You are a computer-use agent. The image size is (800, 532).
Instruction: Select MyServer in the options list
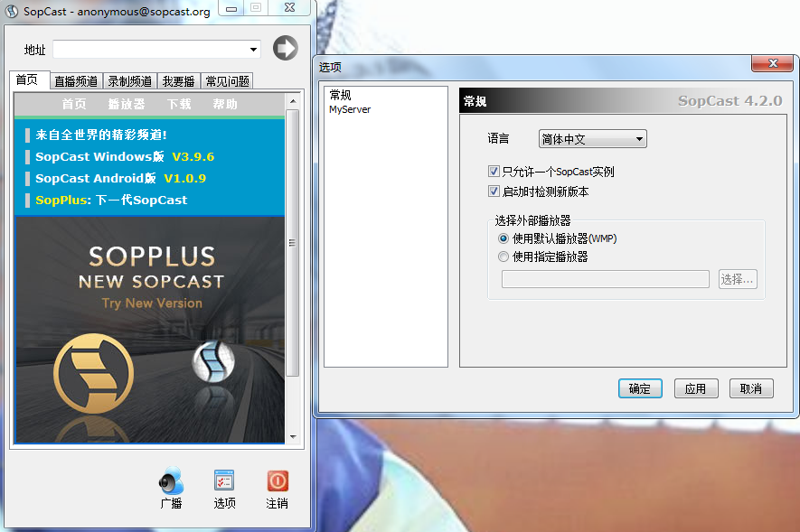(350, 109)
